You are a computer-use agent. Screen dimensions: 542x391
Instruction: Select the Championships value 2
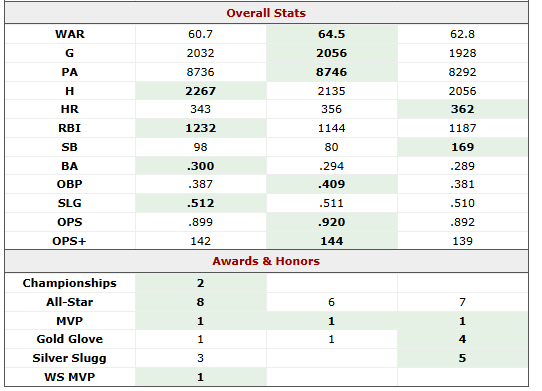pyautogui.click(x=200, y=283)
